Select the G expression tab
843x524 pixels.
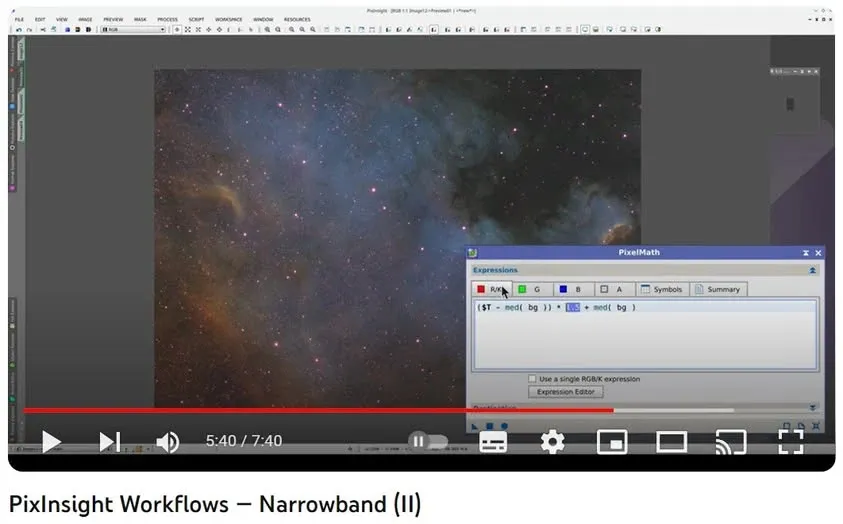coord(533,289)
